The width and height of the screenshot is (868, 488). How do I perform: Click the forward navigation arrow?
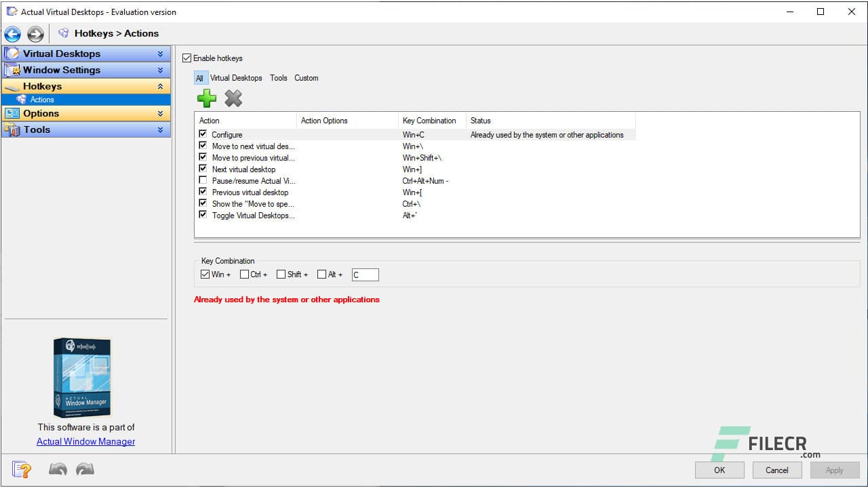tap(35, 33)
